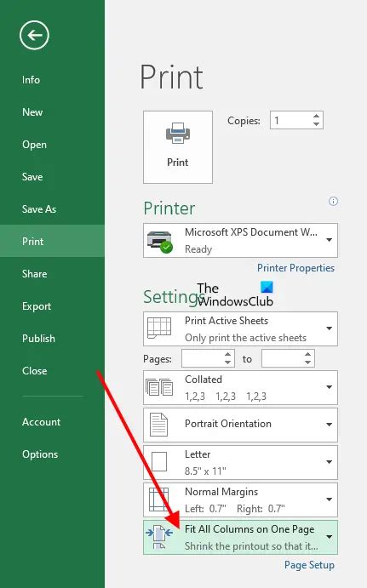This screenshot has height=588, width=367.
Task: Select New in the sidebar
Action: pos(32,112)
